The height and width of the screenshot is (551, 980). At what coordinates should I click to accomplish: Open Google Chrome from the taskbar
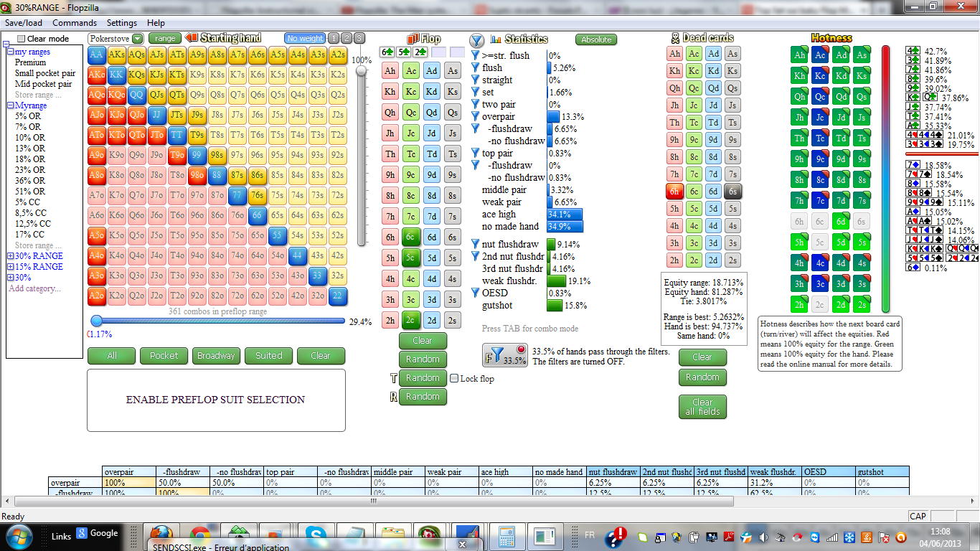(200, 537)
